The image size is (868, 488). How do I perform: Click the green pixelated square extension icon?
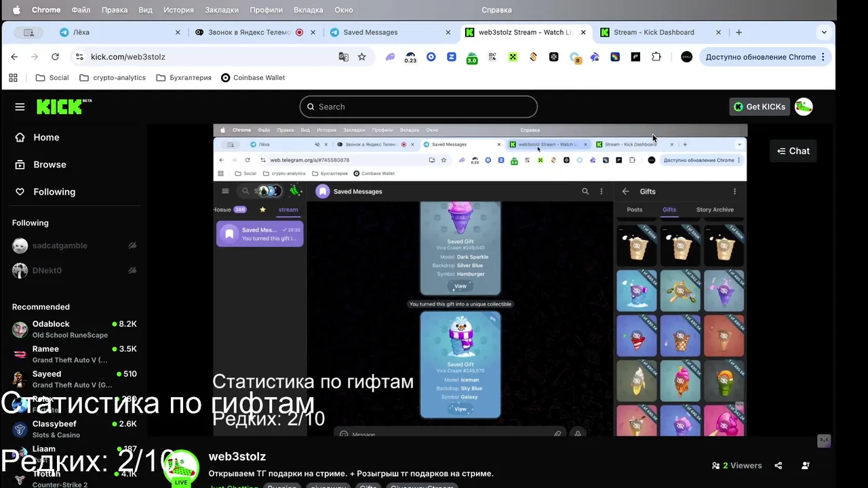pyautogui.click(x=513, y=57)
